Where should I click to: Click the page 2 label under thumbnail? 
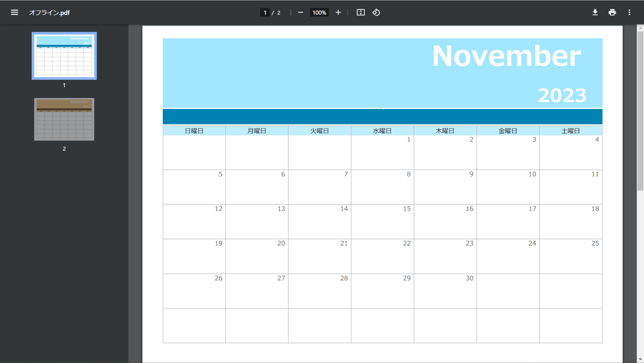(64, 149)
